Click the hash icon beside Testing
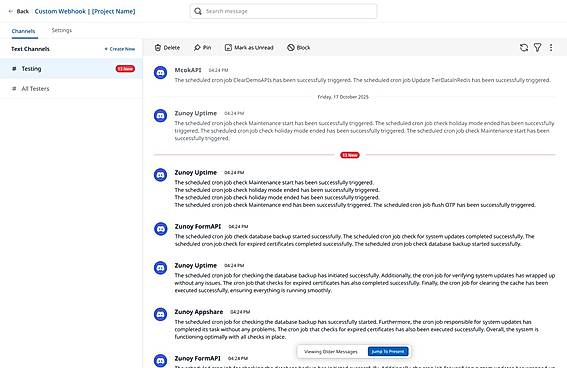This screenshot has width=567, height=368. [x=14, y=69]
